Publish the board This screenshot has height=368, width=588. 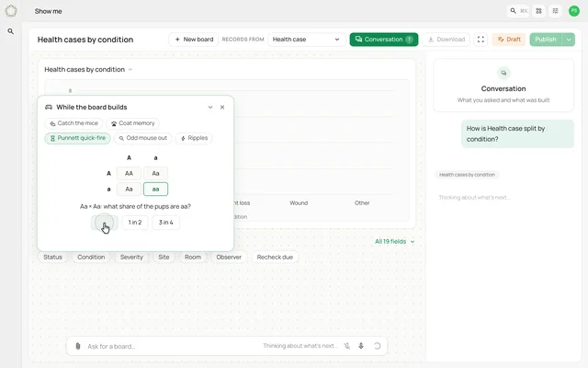click(546, 40)
